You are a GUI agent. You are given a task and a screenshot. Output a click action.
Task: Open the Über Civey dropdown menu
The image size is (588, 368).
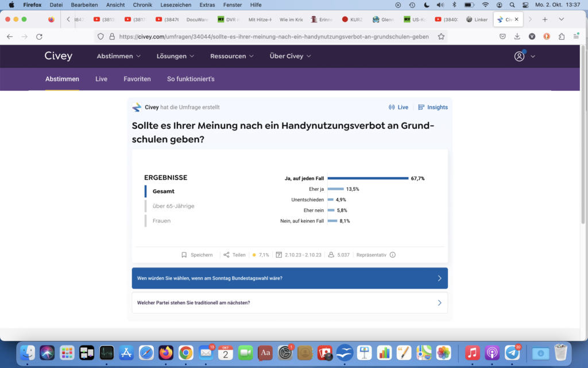tap(290, 56)
